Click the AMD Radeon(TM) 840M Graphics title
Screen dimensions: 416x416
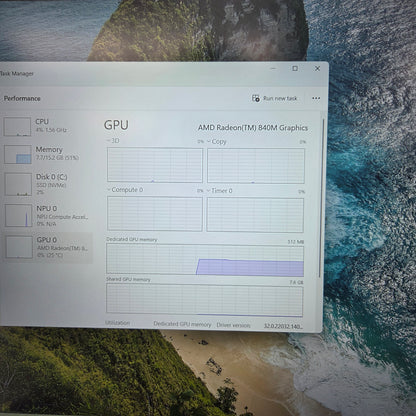[253, 128]
